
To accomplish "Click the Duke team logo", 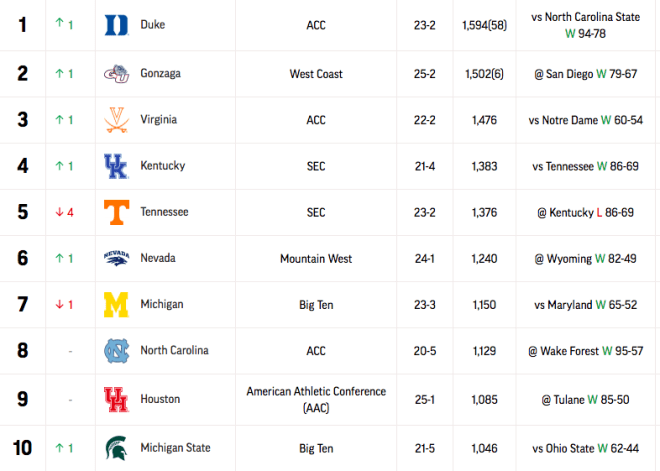I will tap(116, 25).
